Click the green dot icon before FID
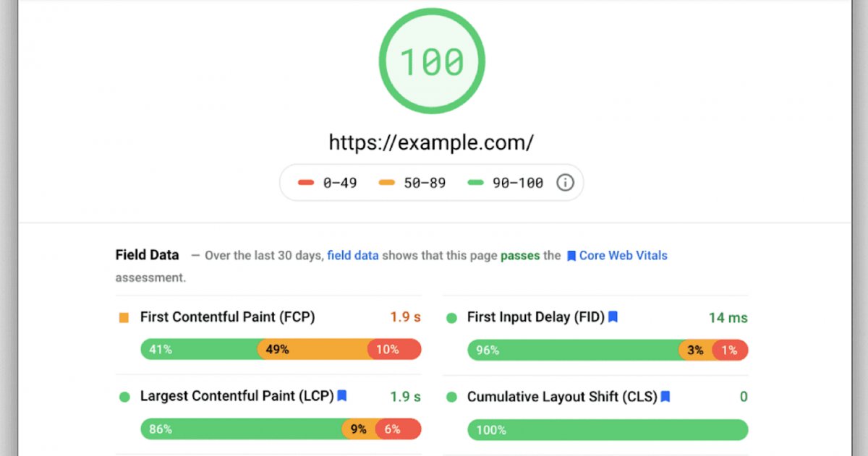This screenshot has height=456, width=868. click(453, 317)
